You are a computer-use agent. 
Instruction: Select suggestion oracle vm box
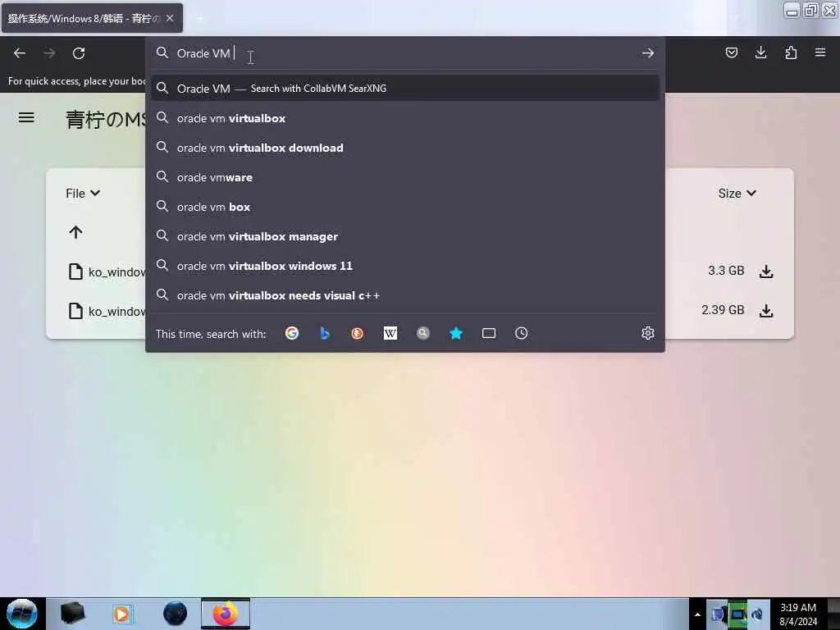[405, 207]
